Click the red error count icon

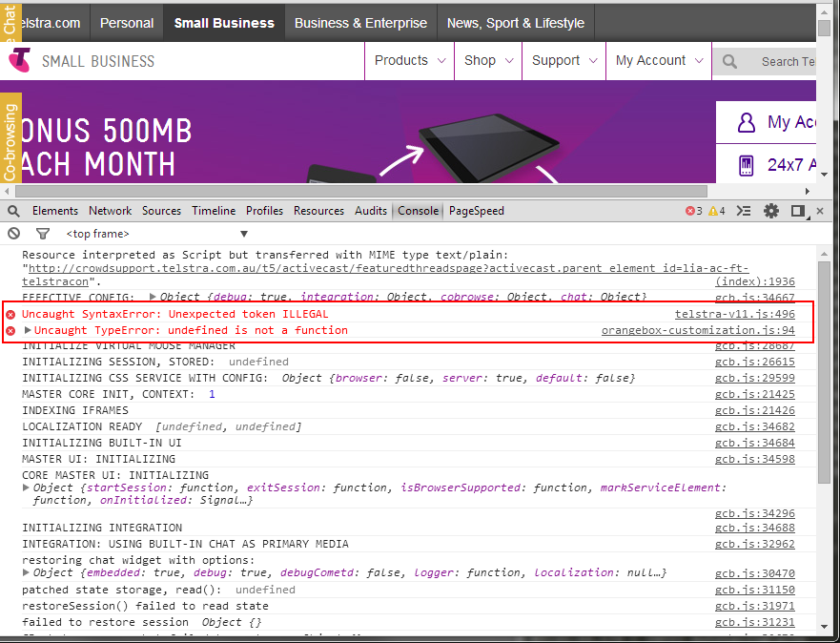(690, 211)
